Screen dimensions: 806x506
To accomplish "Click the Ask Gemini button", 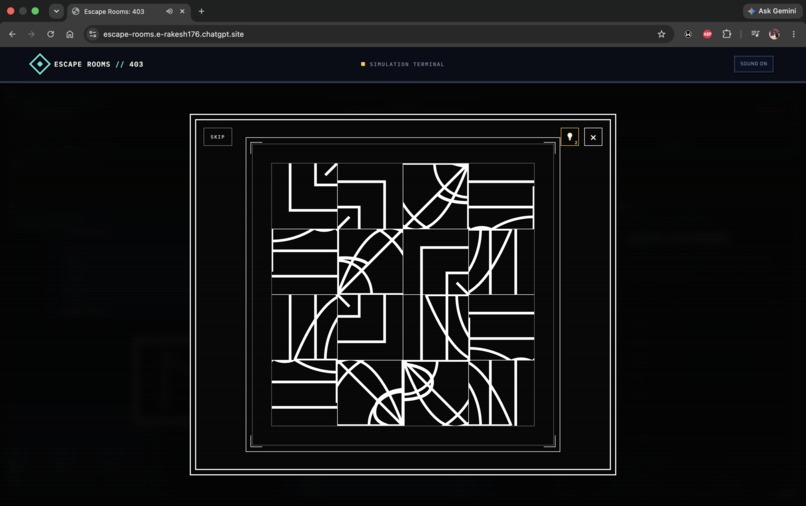I will 772,11.
